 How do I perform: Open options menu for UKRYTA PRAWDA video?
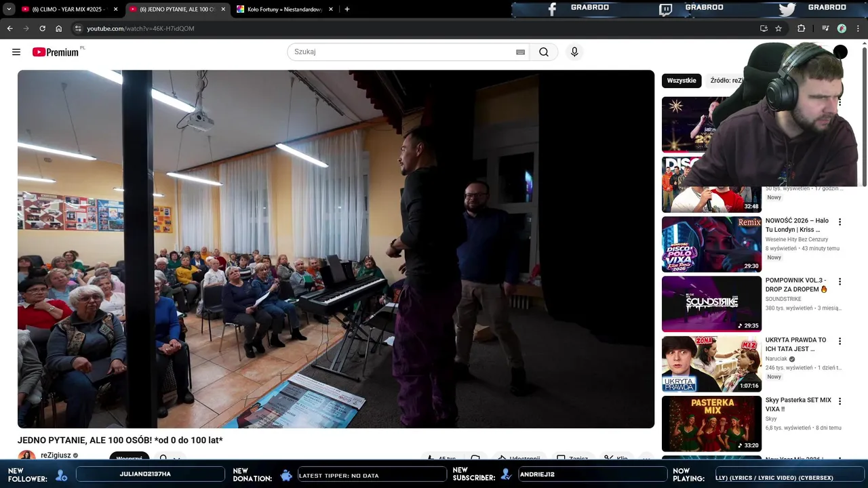click(840, 341)
